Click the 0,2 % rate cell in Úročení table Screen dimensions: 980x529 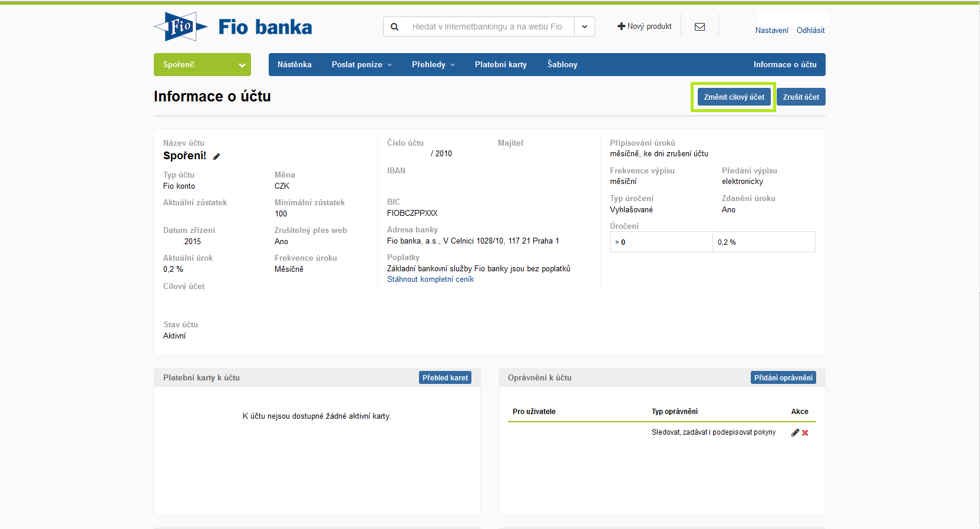[x=764, y=242]
